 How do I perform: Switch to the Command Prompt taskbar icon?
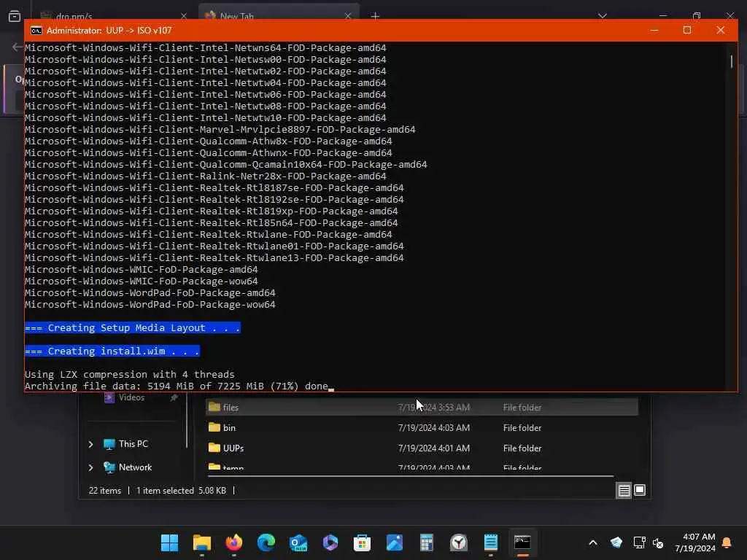tap(522, 542)
